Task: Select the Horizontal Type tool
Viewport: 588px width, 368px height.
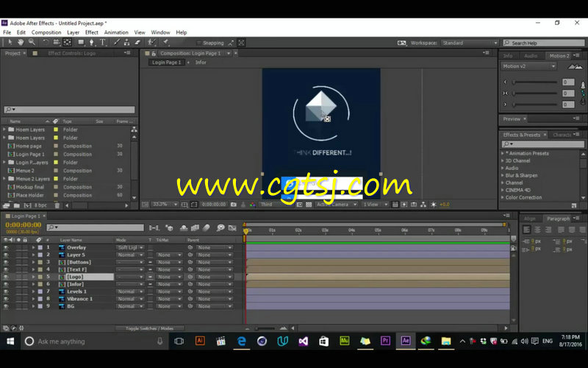Action: point(103,43)
